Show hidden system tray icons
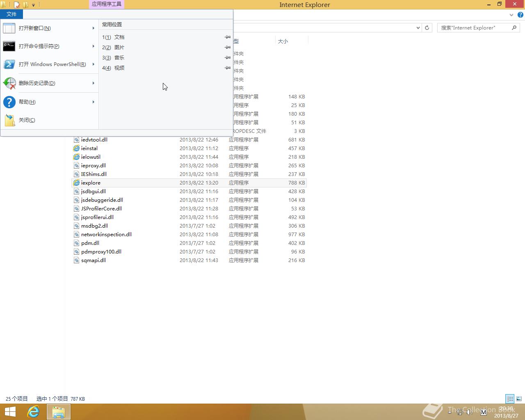 click(x=450, y=412)
